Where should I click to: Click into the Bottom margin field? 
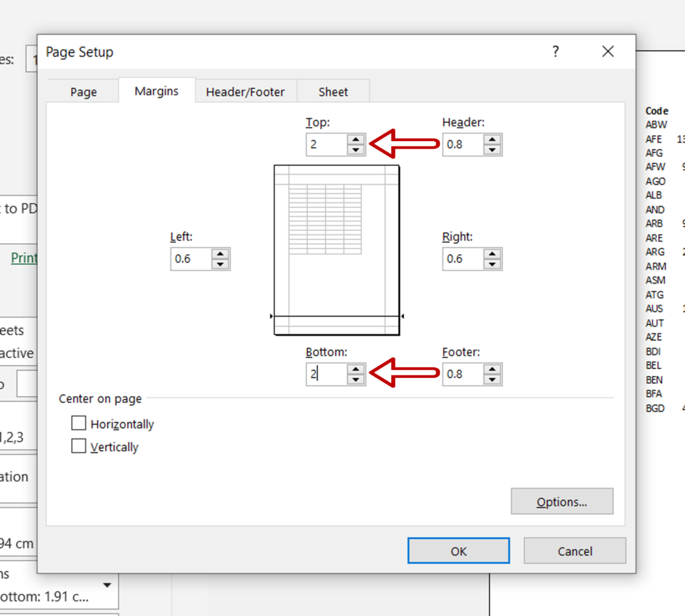326,375
